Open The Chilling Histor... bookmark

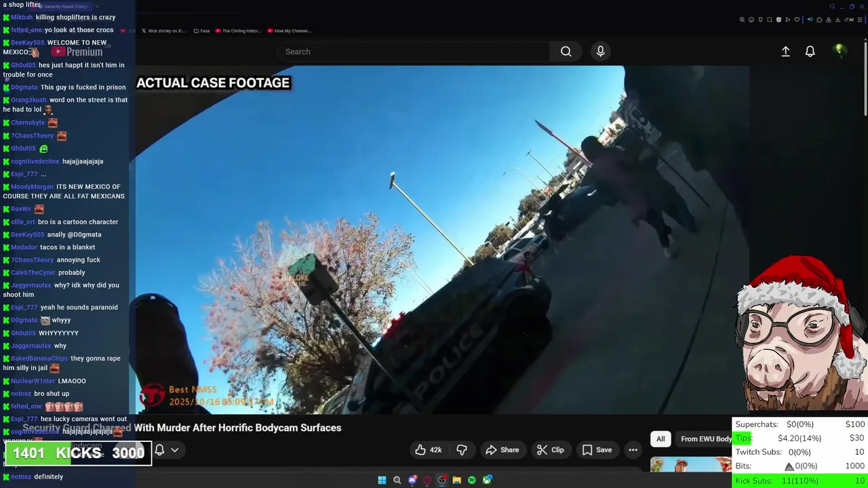(237, 30)
